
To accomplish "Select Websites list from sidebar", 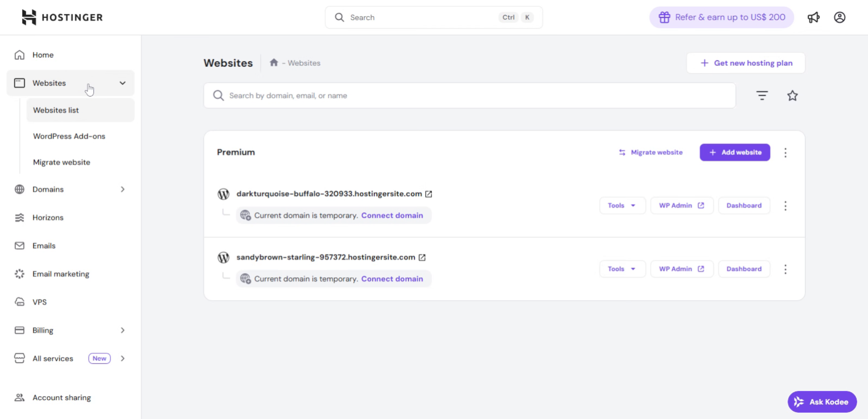I will pos(56,110).
